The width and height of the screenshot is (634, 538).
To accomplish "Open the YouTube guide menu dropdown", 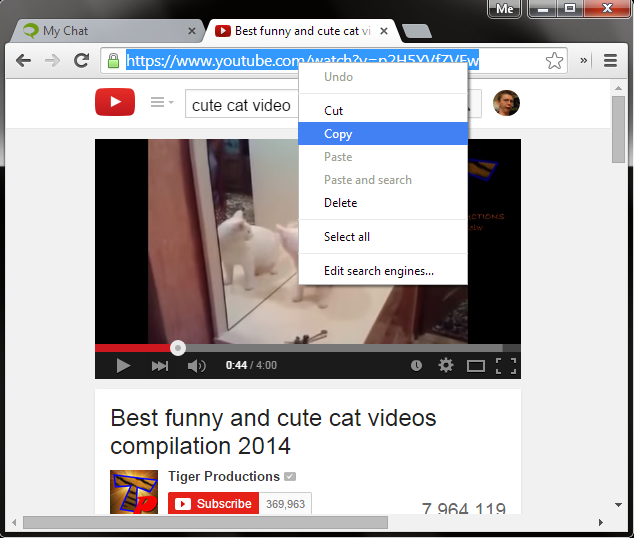I will click(161, 103).
